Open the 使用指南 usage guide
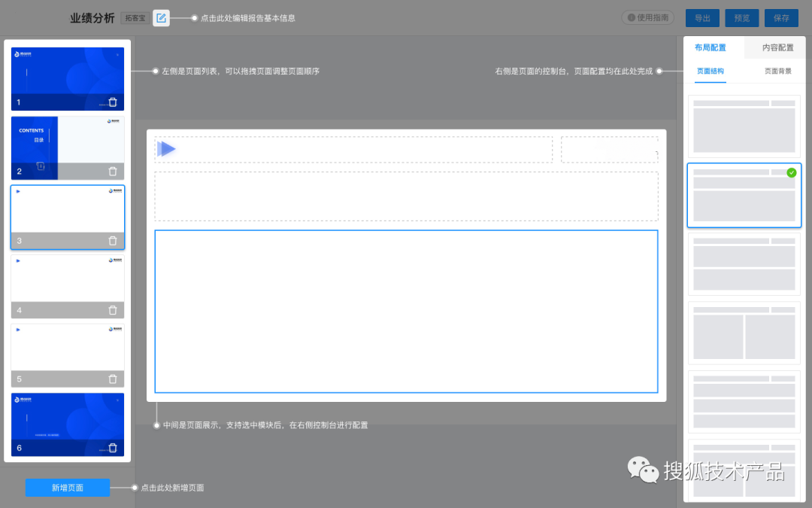The image size is (812, 508). tap(648, 17)
